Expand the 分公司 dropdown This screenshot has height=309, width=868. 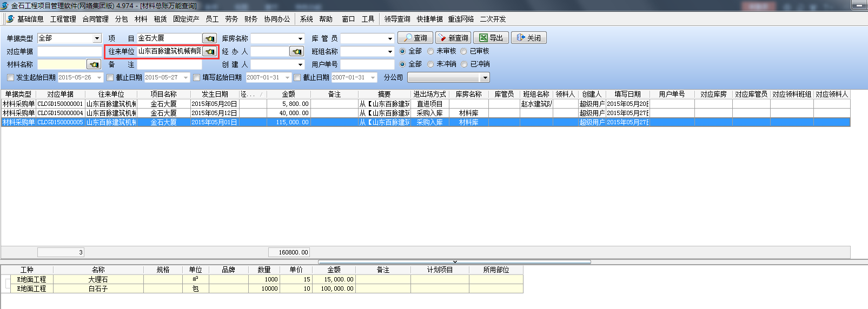coord(485,78)
